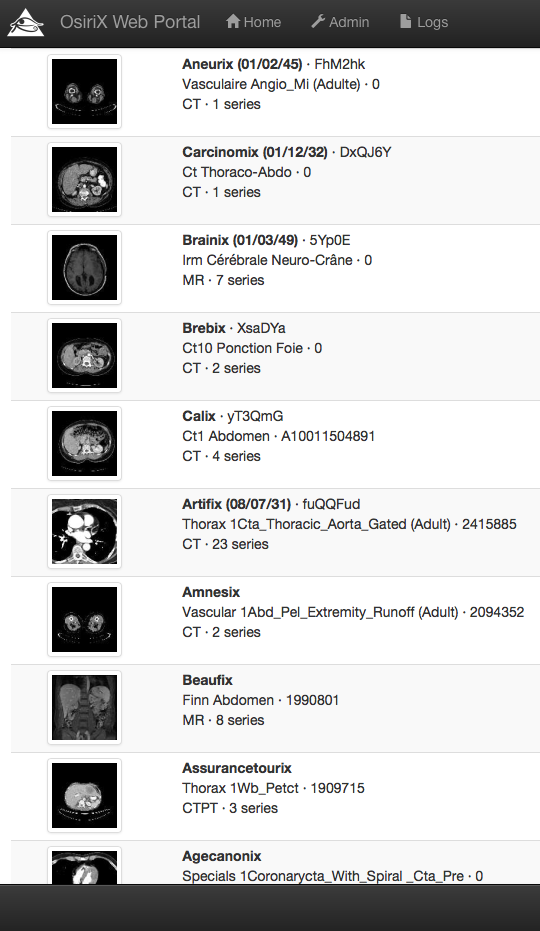Viewport: 540px width, 931px height.
Task: Open the Carcinomix CT thumbnail
Action: (x=84, y=179)
